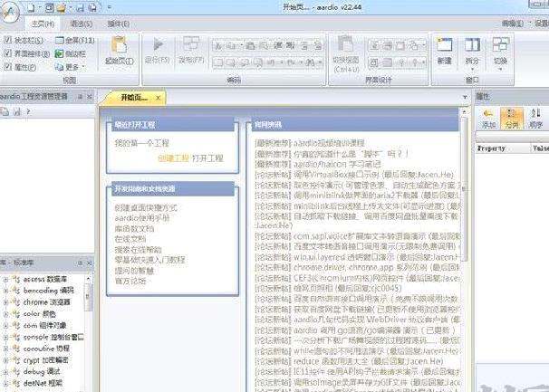The height and width of the screenshot is (392, 549).
Task: Click the 发布(F7) publish button
Action: pos(191,51)
